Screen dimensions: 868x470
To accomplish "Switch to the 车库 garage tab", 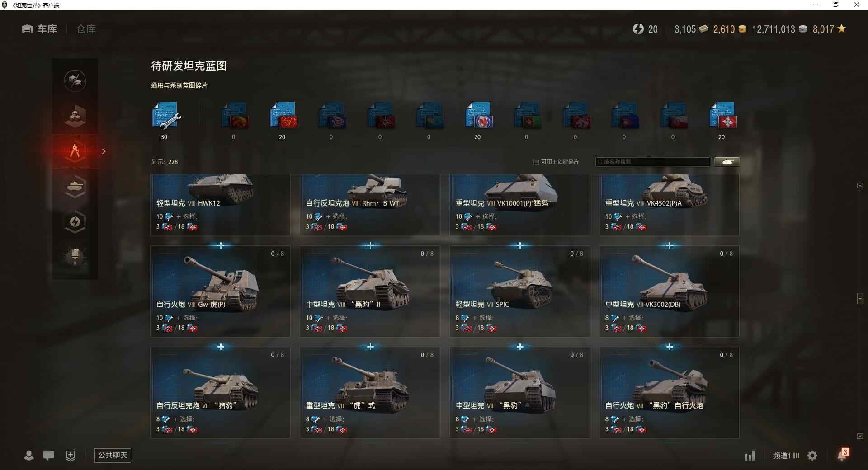I will click(x=39, y=29).
